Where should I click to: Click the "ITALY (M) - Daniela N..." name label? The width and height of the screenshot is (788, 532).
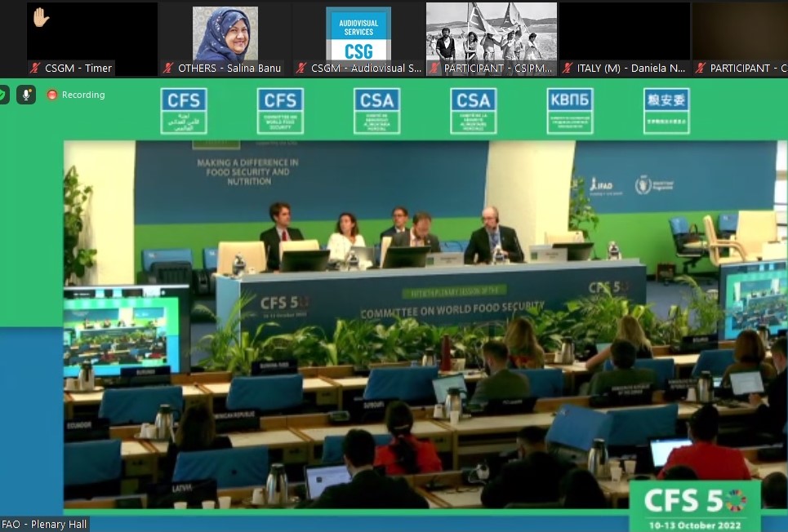631,69
